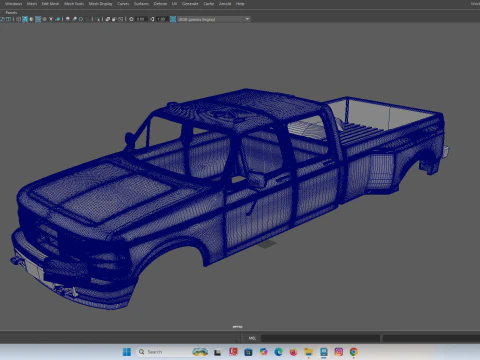Toggle Isolate Select icon
This screenshot has width=480, height=360.
[x=97, y=19]
